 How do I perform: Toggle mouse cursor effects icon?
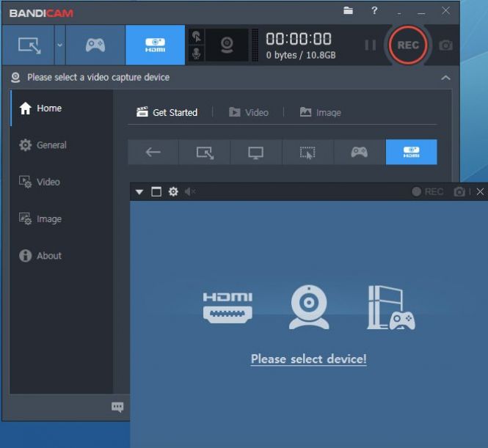click(197, 37)
